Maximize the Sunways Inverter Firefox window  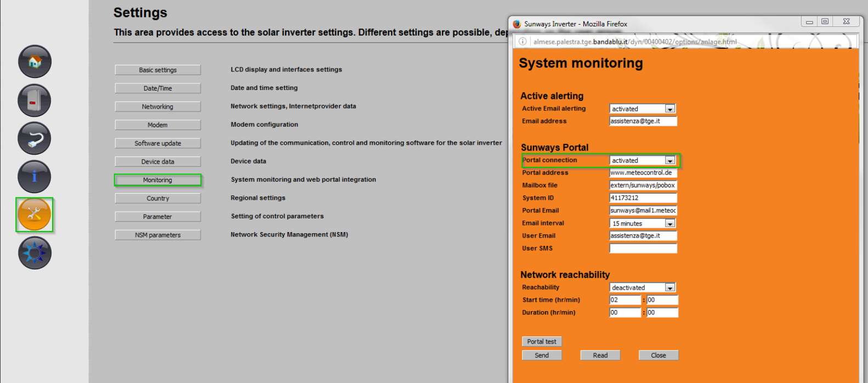click(825, 22)
